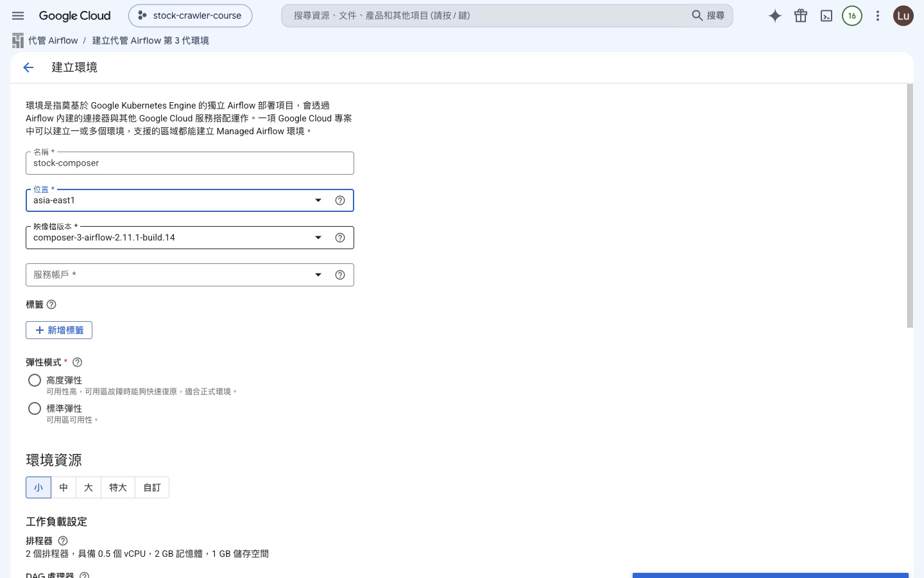The width and height of the screenshot is (924, 578).
Task: Choose the 大 environment size
Action: (x=89, y=487)
